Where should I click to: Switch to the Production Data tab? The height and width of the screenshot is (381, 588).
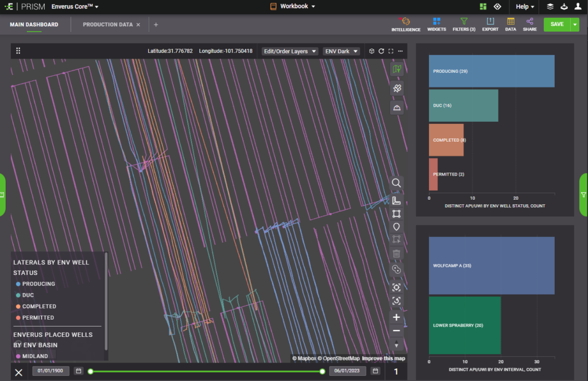click(x=107, y=25)
